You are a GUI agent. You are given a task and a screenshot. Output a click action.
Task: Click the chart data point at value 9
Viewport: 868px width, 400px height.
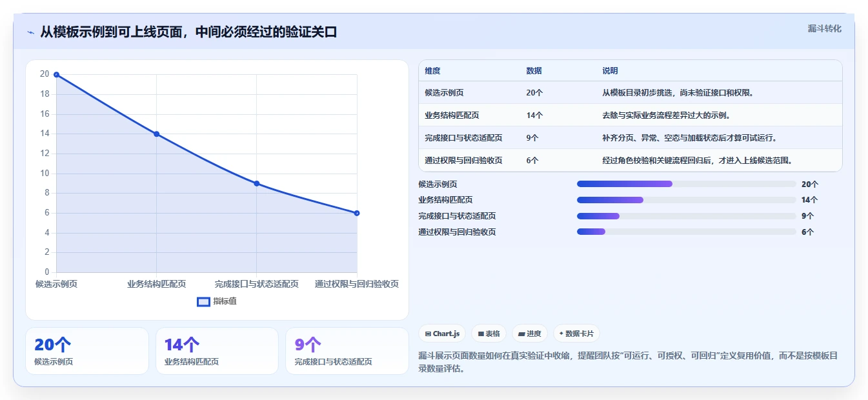coord(257,183)
